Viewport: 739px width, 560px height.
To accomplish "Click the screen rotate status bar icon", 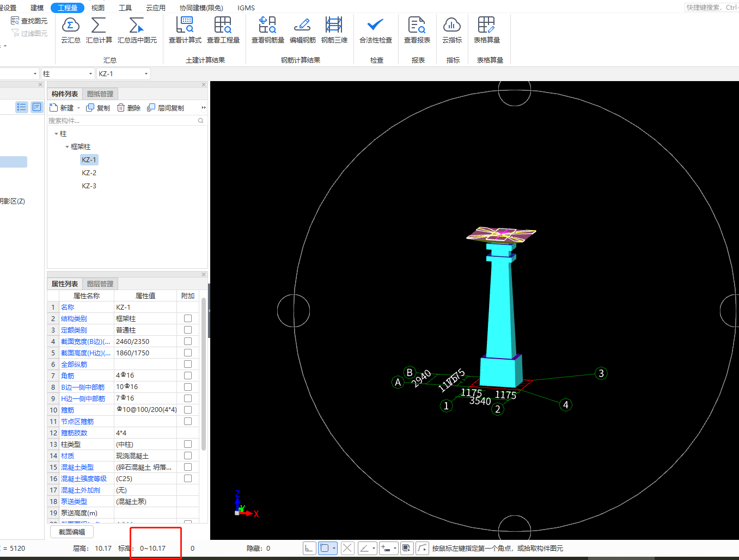I will [x=406, y=548].
